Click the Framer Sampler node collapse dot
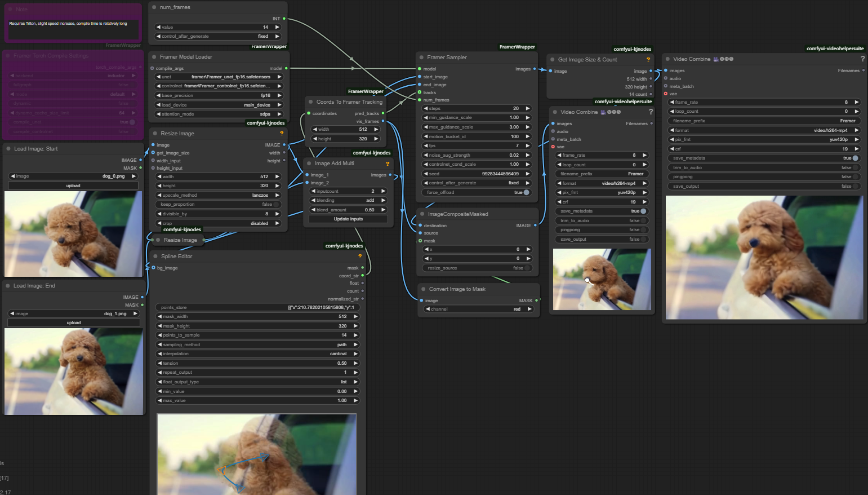This screenshot has width=868, height=495. click(422, 58)
